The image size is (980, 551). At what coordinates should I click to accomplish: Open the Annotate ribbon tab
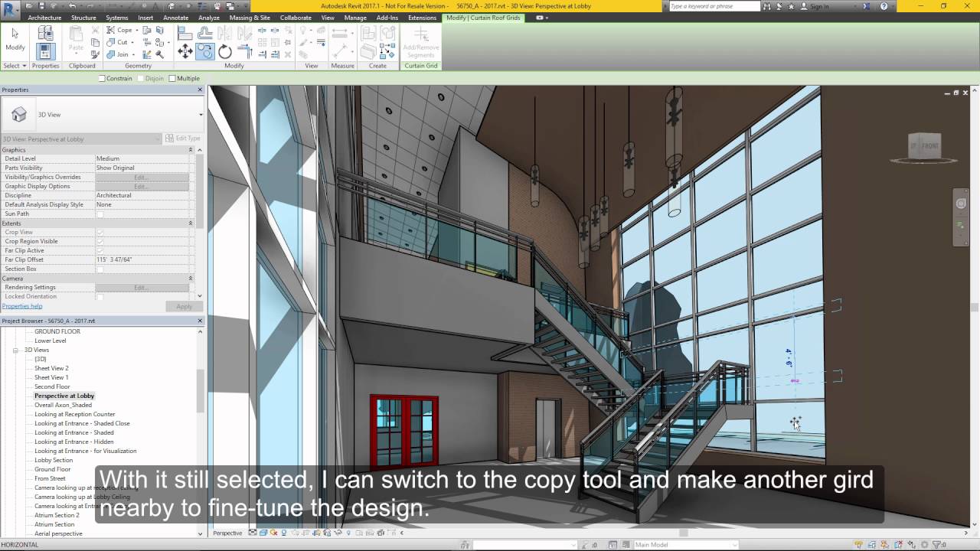(175, 17)
